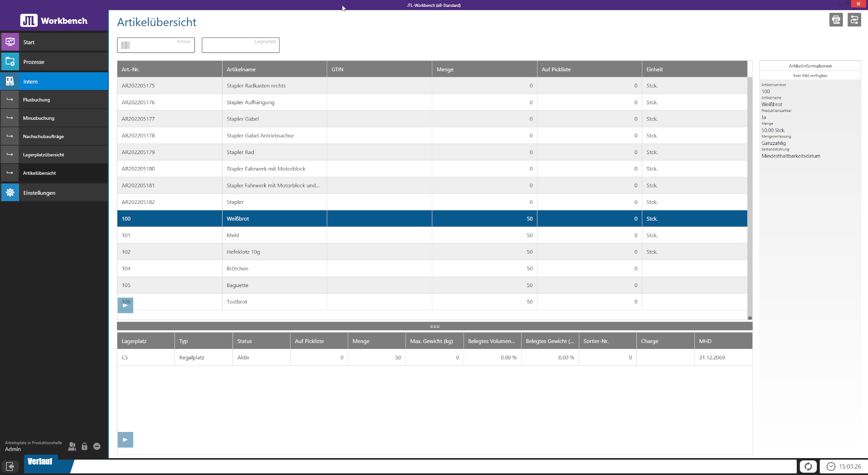
Task: Click the Einstellungen gear icon
Action: pos(10,192)
